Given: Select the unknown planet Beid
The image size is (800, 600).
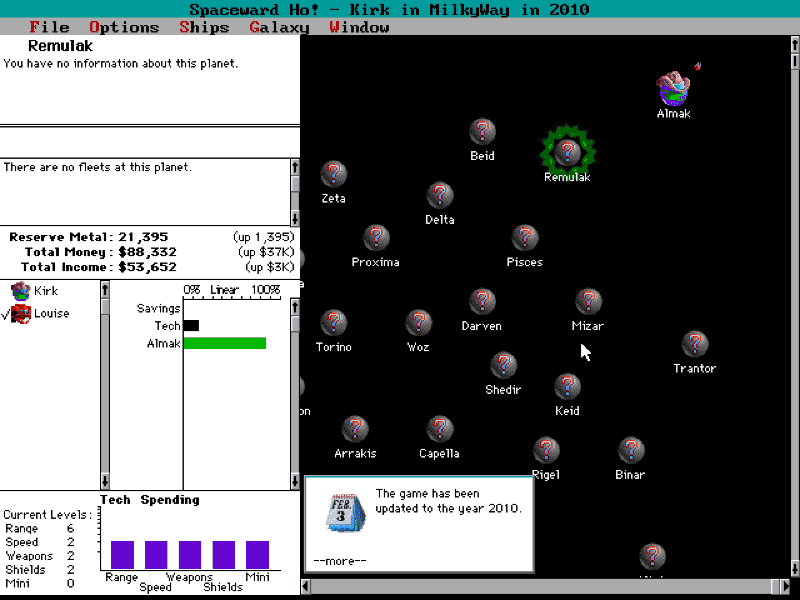Looking at the screenshot, I should (482, 132).
